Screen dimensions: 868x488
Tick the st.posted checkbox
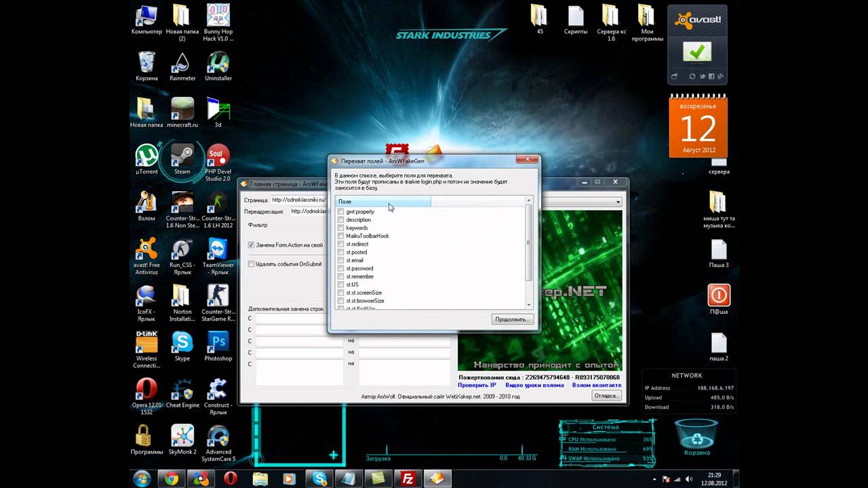[341, 252]
